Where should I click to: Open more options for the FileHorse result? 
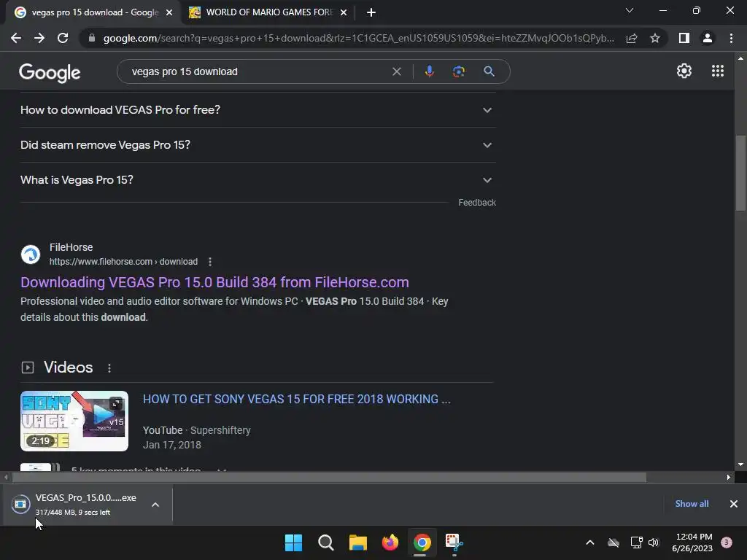[210, 262]
